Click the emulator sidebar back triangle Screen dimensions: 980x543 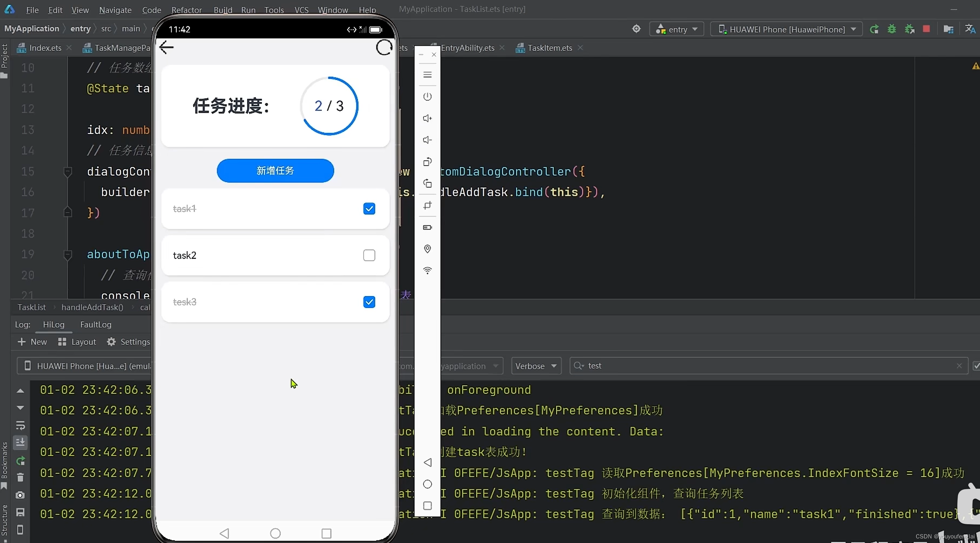tap(427, 462)
